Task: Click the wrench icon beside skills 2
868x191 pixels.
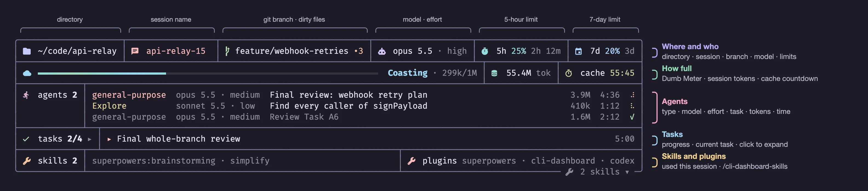Action: tap(27, 161)
